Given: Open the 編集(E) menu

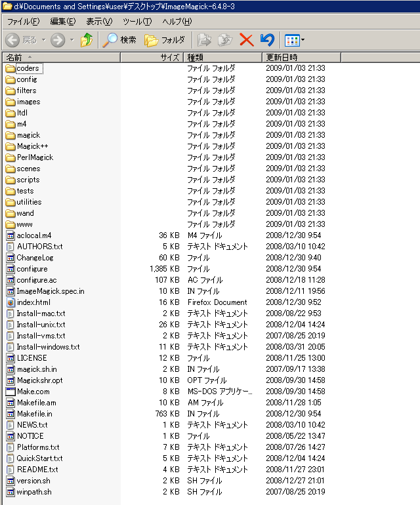Looking at the screenshot, I should click(63, 22).
